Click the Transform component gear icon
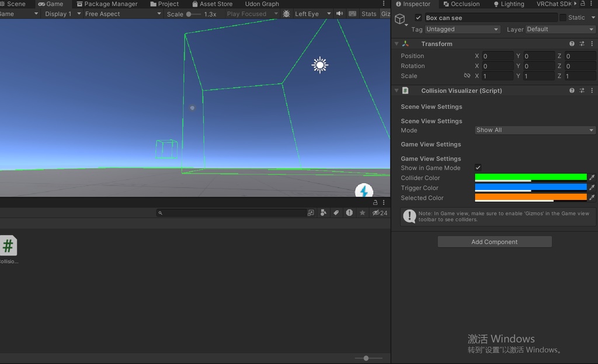The width and height of the screenshot is (598, 364). click(592, 43)
